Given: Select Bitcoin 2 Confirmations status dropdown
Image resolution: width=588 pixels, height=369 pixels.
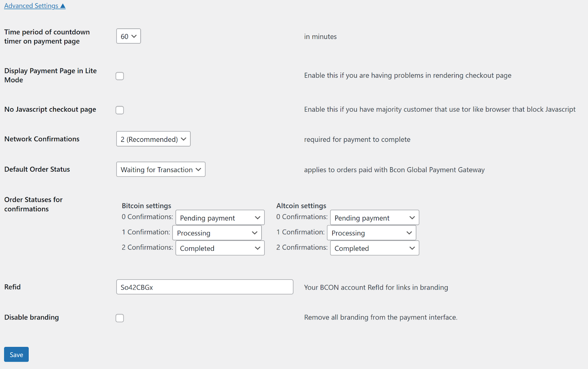Looking at the screenshot, I should [220, 248].
